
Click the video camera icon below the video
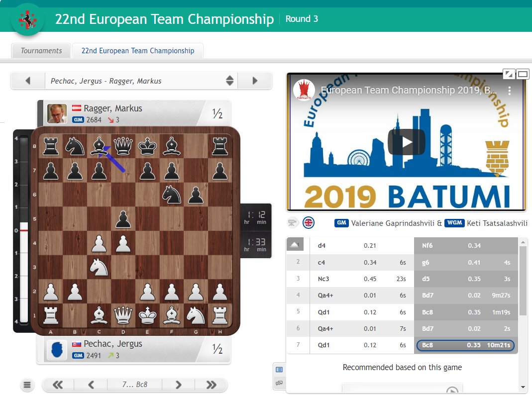click(292, 223)
